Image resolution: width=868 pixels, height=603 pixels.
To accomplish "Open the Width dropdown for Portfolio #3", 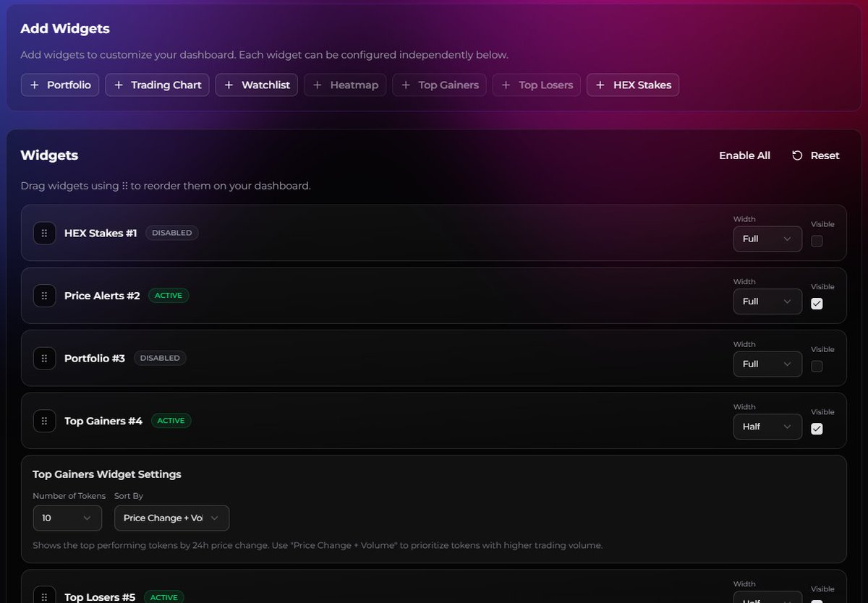I will click(767, 364).
